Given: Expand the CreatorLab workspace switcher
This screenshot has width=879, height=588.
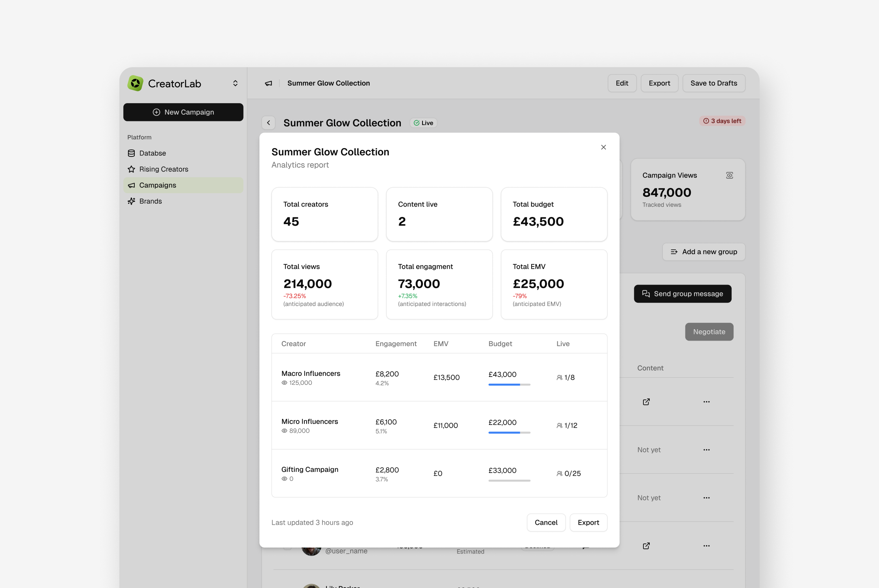Looking at the screenshot, I should click(x=235, y=83).
